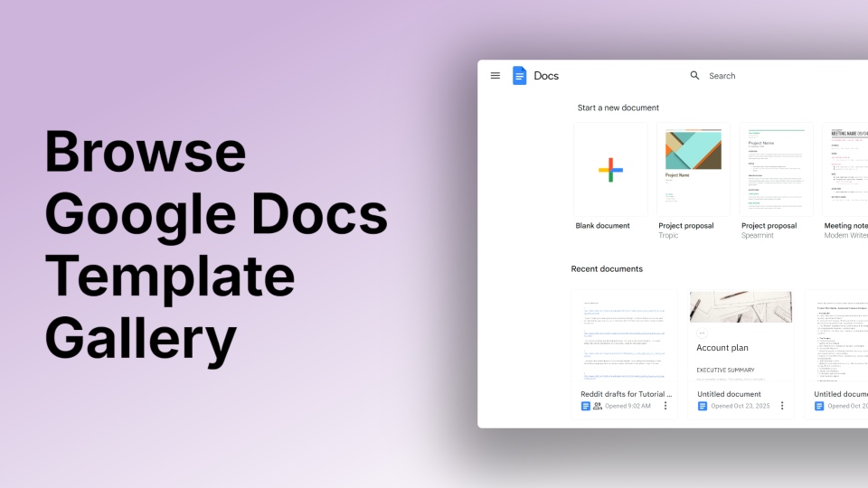Viewport: 868px width, 488px height.
Task: Open more options for Reddit drafts document
Action: coord(665,406)
